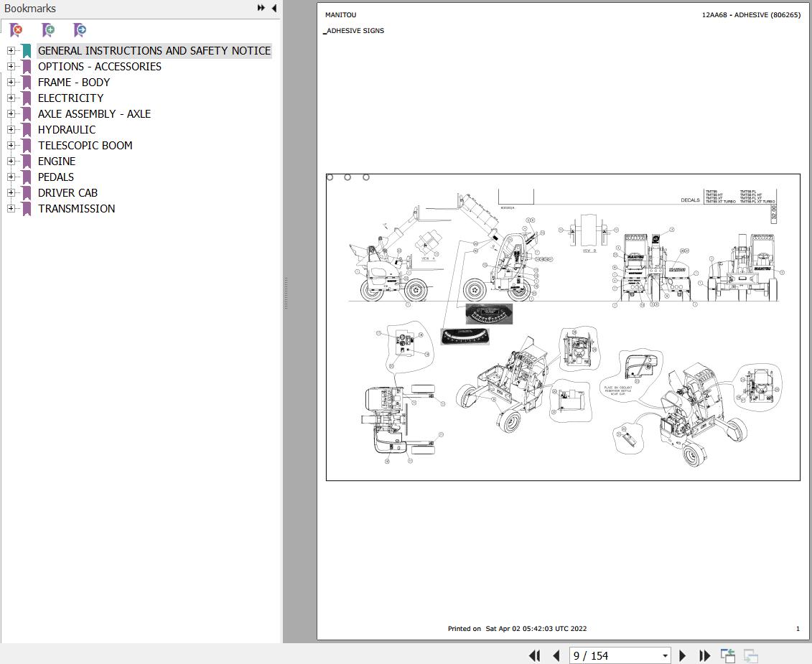This screenshot has height=664, width=812.
Task: Expand the ENGINE bookmark tree
Action: pos(10,161)
